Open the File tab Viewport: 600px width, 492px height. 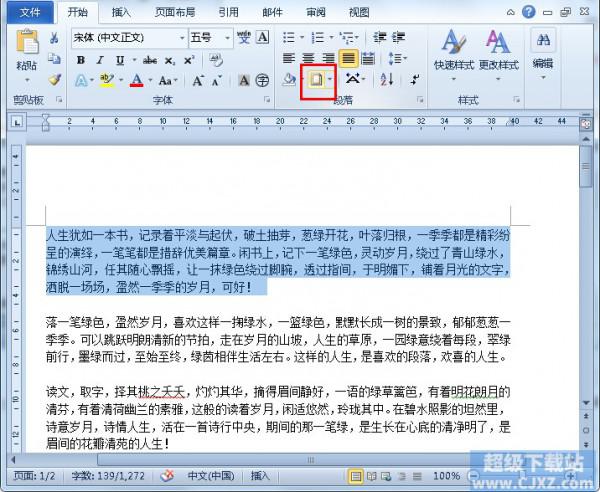30,13
